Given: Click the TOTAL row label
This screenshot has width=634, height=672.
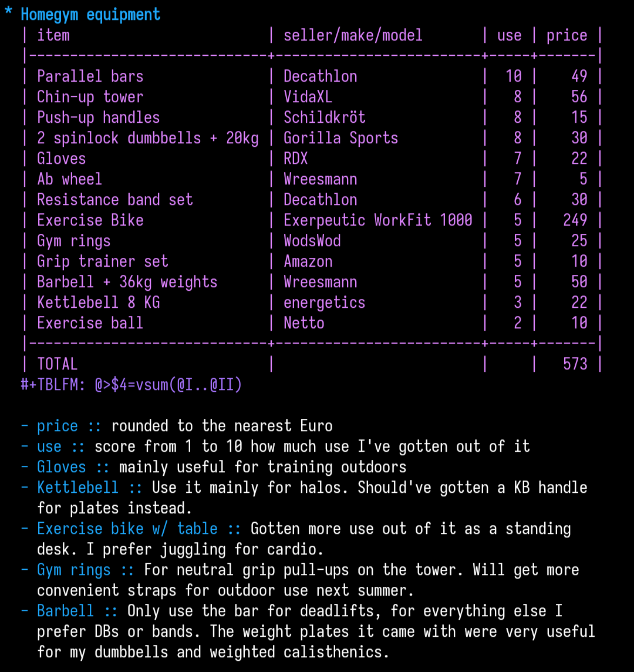Looking at the screenshot, I should coord(57,364).
